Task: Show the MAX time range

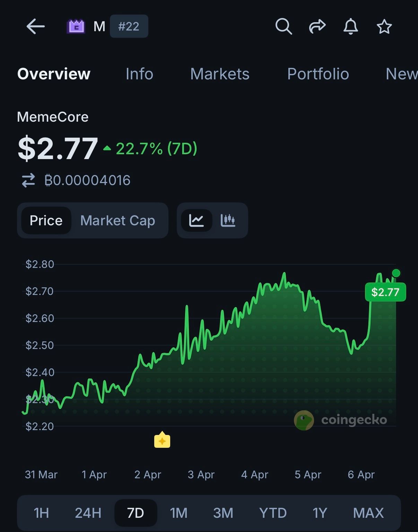Action: click(368, 513)
